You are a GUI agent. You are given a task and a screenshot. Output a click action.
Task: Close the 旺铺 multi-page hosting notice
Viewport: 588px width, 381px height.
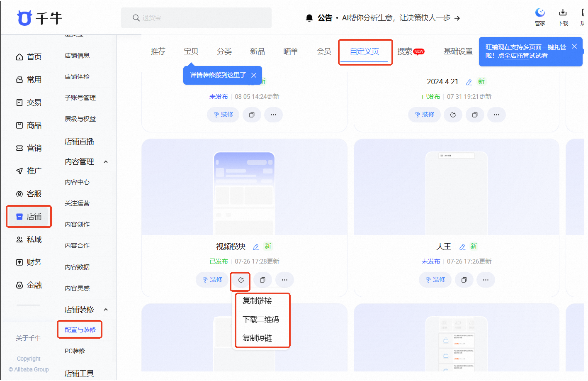pos(574,46)
